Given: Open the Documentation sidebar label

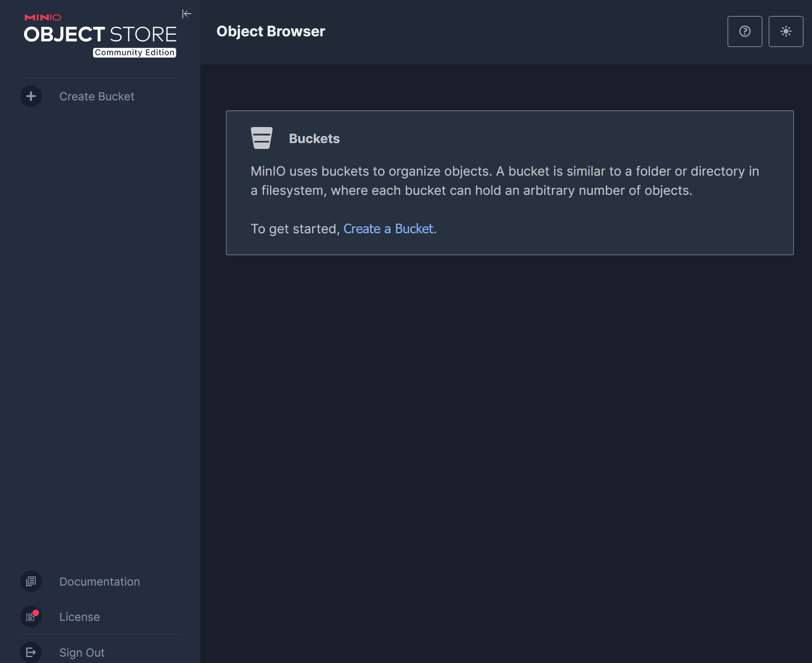Looking at the screenshot, I should [99, 582].
